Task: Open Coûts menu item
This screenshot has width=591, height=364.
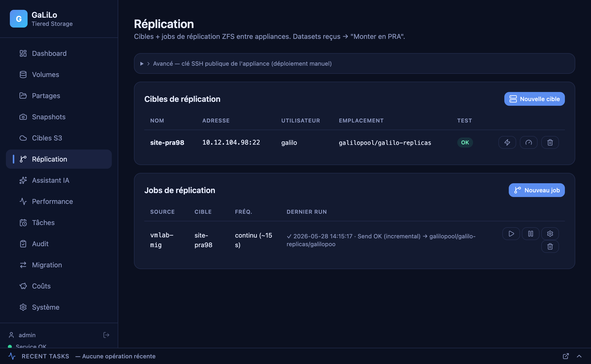Action: (59, 286)
